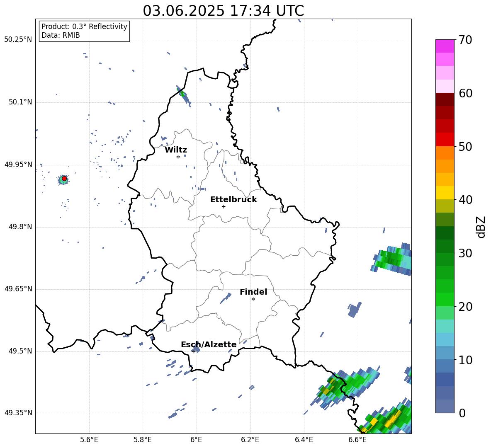491x448 pixels.
Task: Click 'Data: RMIB' legend text
Action: pyautogui.click(x=61, y=35)
